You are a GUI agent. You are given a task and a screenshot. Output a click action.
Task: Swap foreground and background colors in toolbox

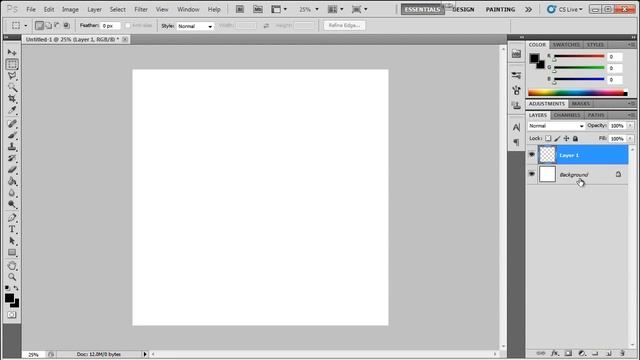pos(16,288)
